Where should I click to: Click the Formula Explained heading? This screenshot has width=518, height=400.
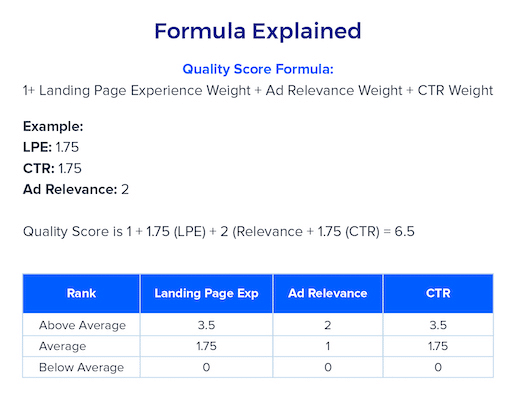click(258, 31)
